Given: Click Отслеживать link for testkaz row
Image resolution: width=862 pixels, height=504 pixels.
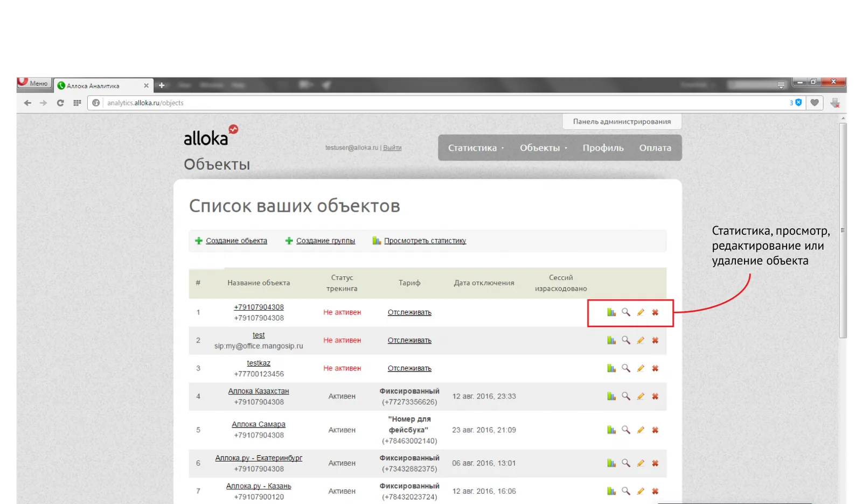Looking at the screenshot, I should click(x=409, y=368).
